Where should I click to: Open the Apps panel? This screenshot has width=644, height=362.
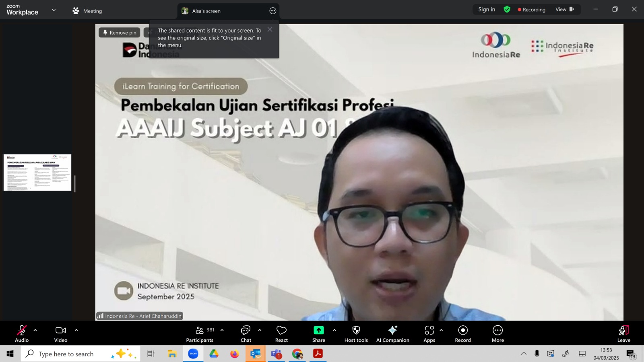tap(429, 333)
